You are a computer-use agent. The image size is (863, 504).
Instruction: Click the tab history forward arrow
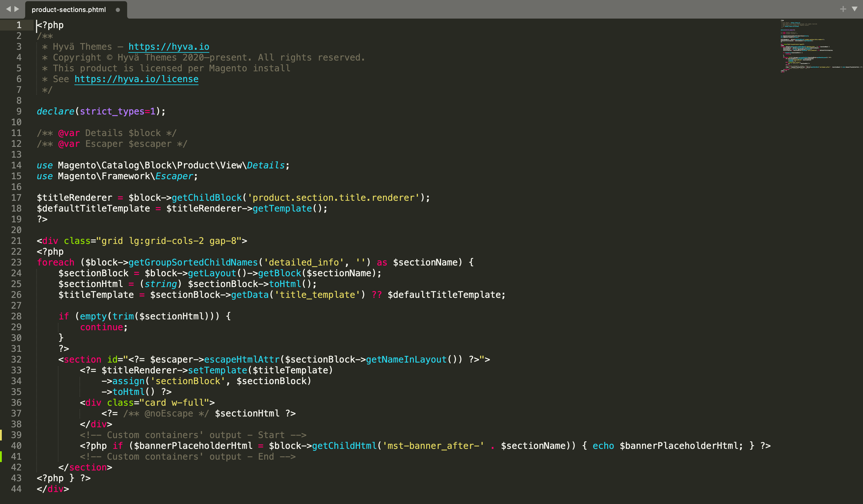click(16, 9)
